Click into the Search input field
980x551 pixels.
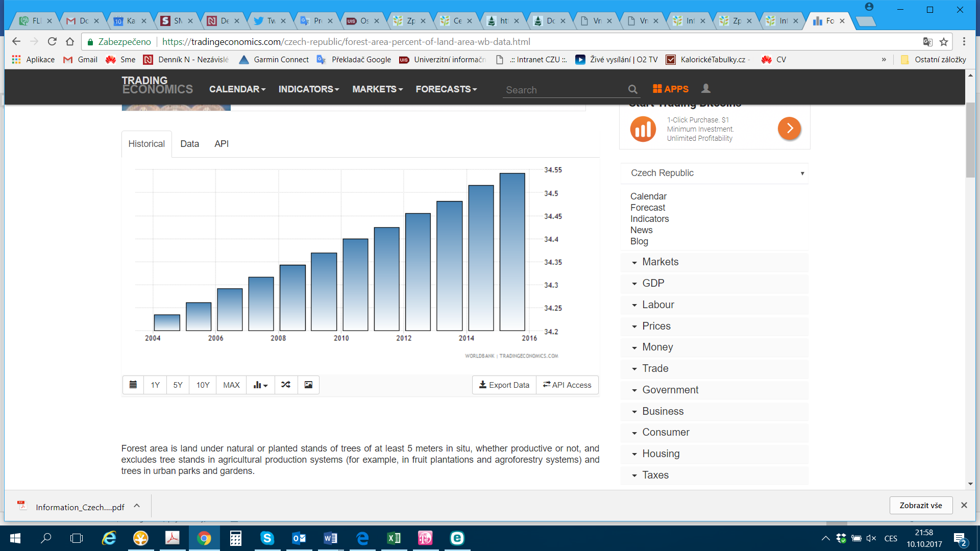(x=561, y=90)
